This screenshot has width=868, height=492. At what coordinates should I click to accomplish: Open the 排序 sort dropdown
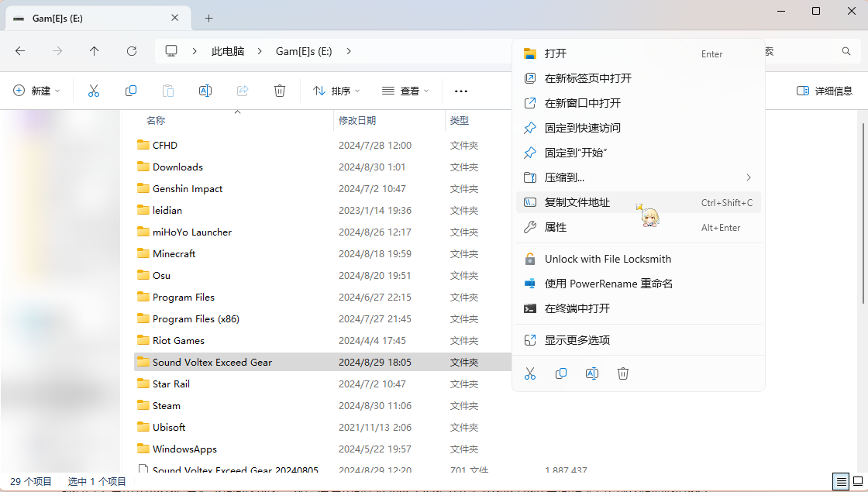[336, 91]
